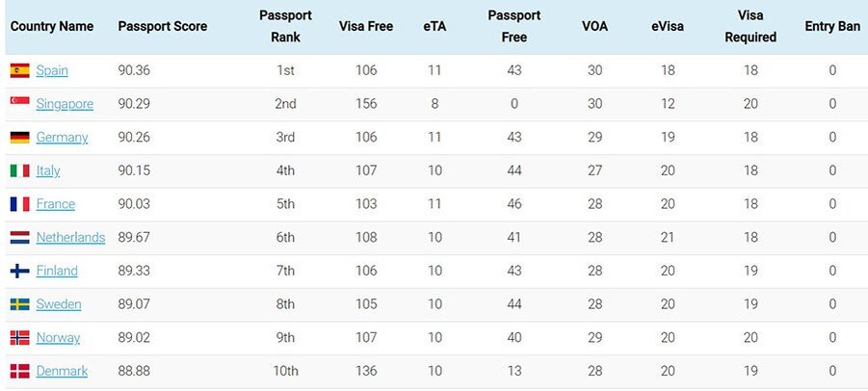Click the Norway flag icon
Screen dimensions: 868x391
20,337
